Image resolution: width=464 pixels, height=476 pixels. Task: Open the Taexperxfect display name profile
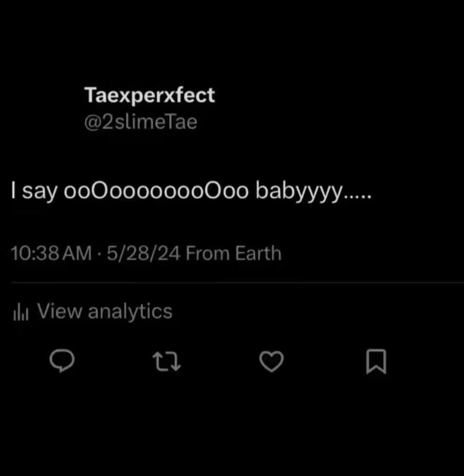pos(150,95)
